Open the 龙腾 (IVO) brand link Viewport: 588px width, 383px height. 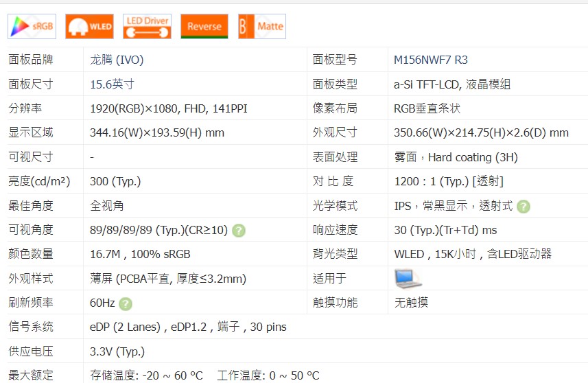(x=117, y=60)
